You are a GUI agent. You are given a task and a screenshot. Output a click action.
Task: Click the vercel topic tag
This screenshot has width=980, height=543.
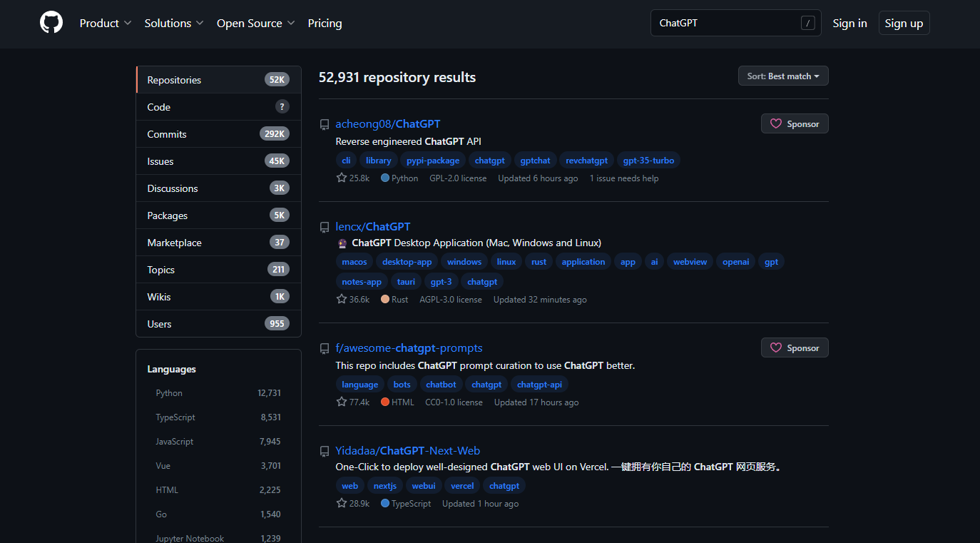462,486
